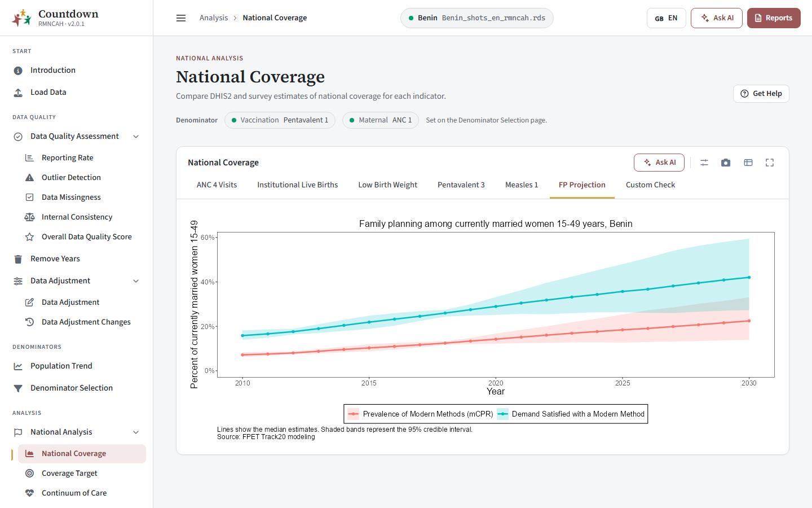Click the Maternal ANC 1 denominator chip
The width and height of the screenshot is (812, 508).
coord(381,120)
